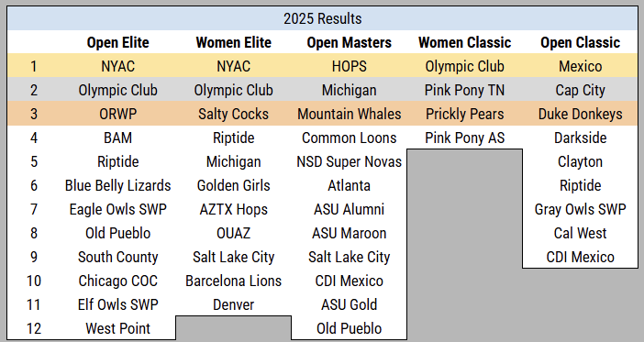
Task: Select the Mountain Whales cell
Action: pyautogui.click(x=350, y=114)
